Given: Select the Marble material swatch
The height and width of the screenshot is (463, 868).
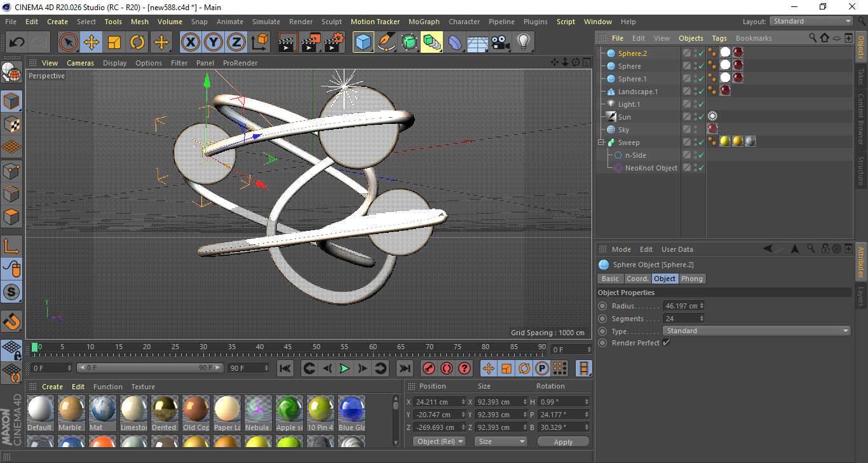Looking at the screenshot, I should (x=71, y=413).
